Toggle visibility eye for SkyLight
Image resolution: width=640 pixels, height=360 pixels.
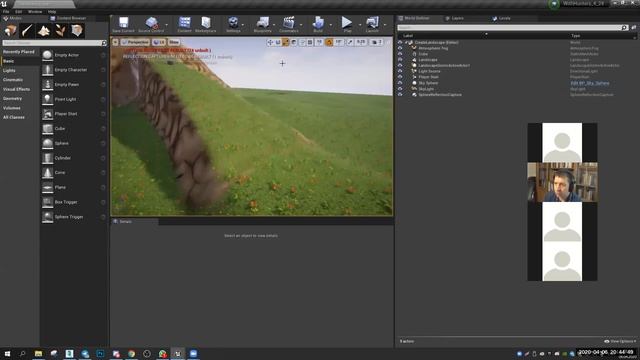pos(400,89)
